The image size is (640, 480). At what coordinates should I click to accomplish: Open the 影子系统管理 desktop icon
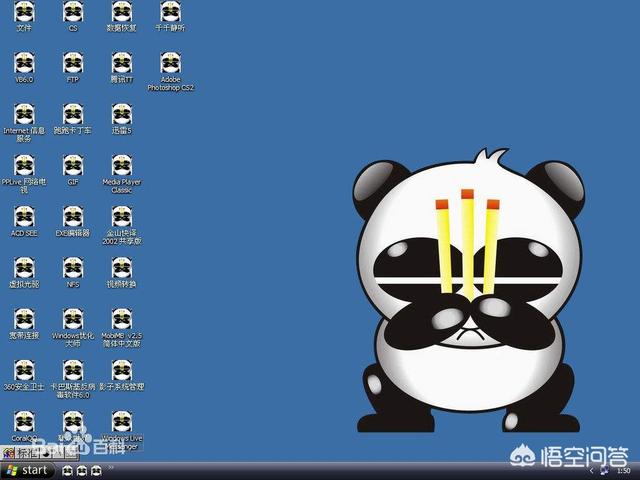coord(122,370)
